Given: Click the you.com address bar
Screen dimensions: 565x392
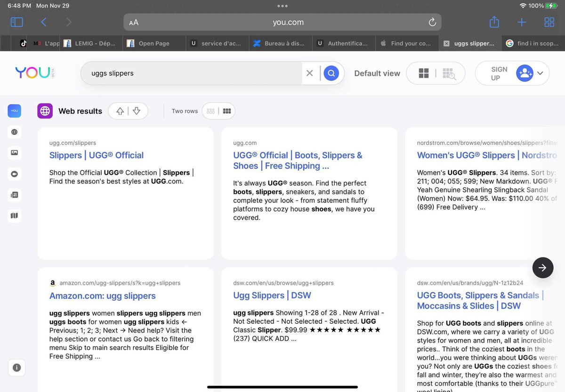Looking at the screenshot, I should pos(282,22).
